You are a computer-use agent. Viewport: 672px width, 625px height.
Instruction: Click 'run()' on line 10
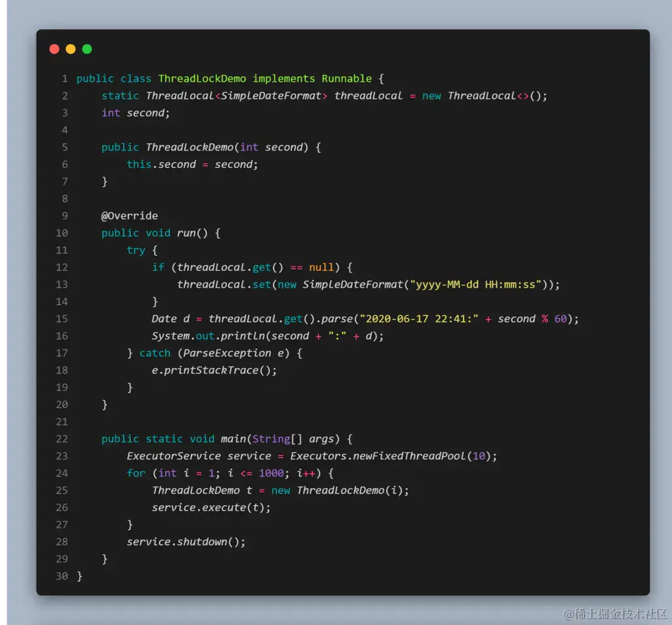pos(193,233)
